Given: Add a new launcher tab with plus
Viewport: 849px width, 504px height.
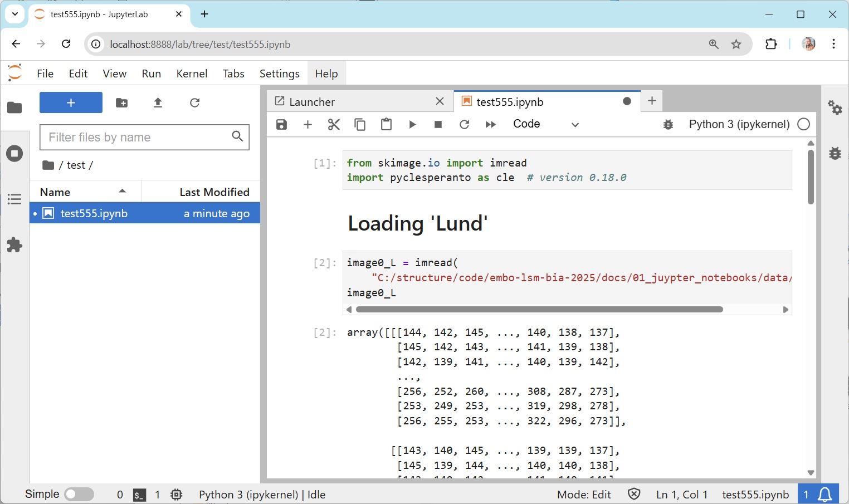Looking at the screenshot, I should (x=652, y=101).
